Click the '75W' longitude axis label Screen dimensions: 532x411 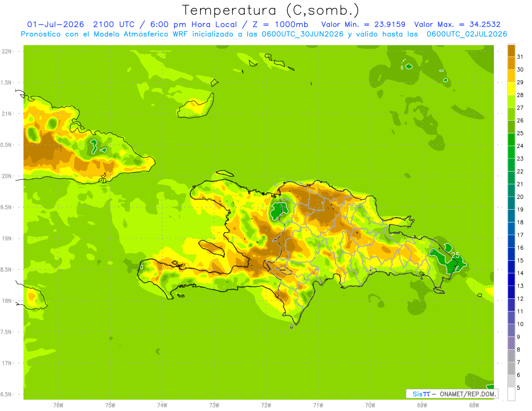point(110,405)
